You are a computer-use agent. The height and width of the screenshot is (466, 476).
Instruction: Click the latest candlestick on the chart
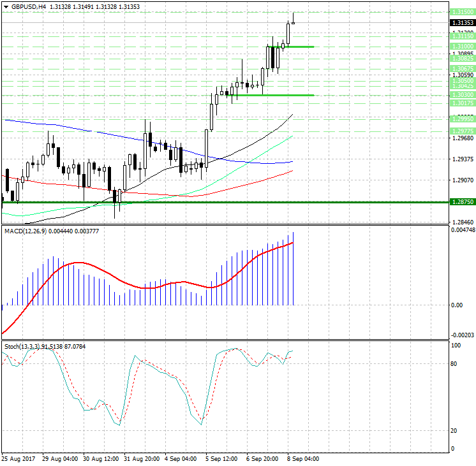coord(294,23)
